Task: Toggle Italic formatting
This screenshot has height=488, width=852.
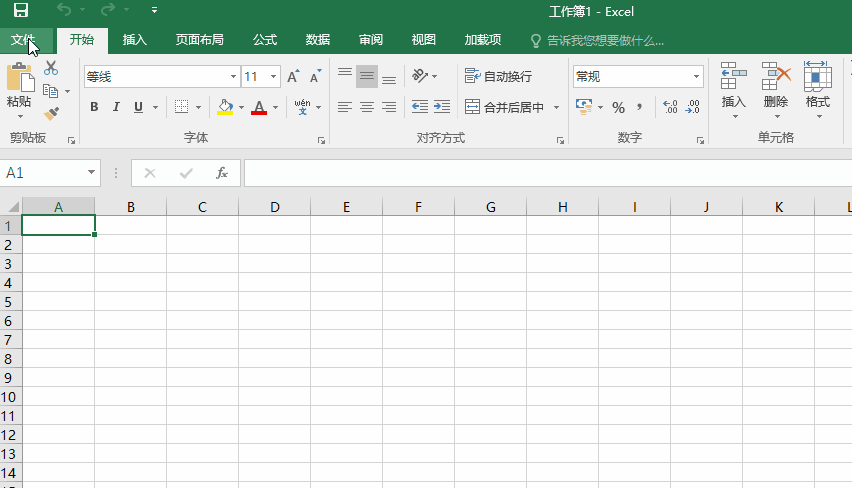Action: [116, 107]
